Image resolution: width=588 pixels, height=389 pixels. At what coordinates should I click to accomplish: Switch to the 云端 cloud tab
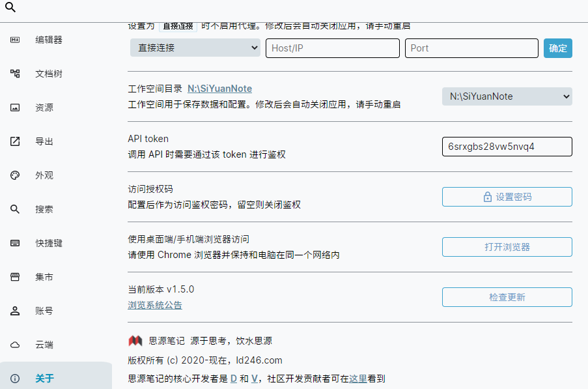[x=44, y=345]
